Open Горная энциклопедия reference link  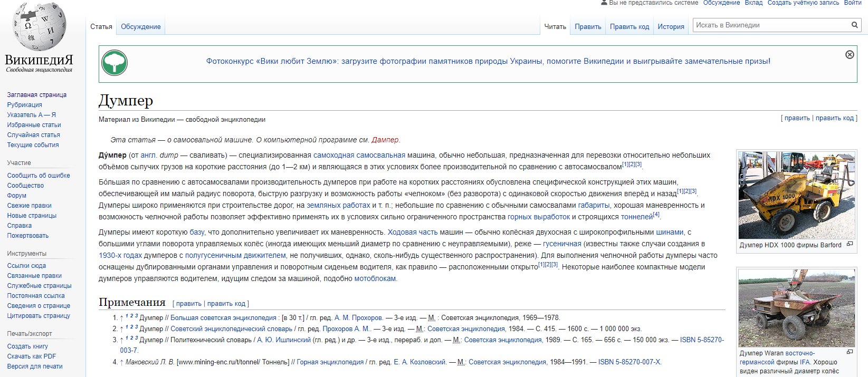(x=330, y=362)
